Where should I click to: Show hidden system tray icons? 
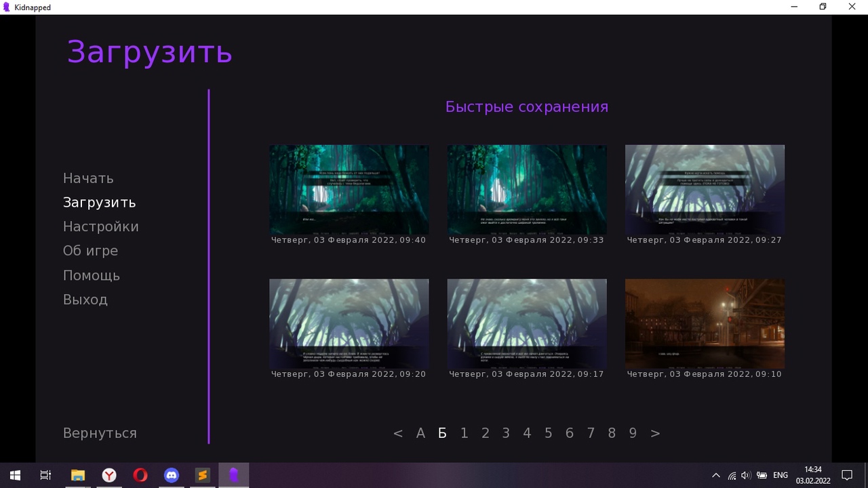tap(715, 475)
